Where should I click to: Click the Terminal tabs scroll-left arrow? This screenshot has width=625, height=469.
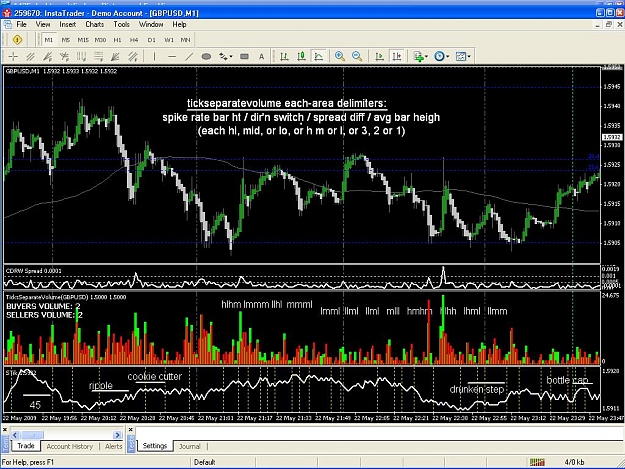click(15, 435)
